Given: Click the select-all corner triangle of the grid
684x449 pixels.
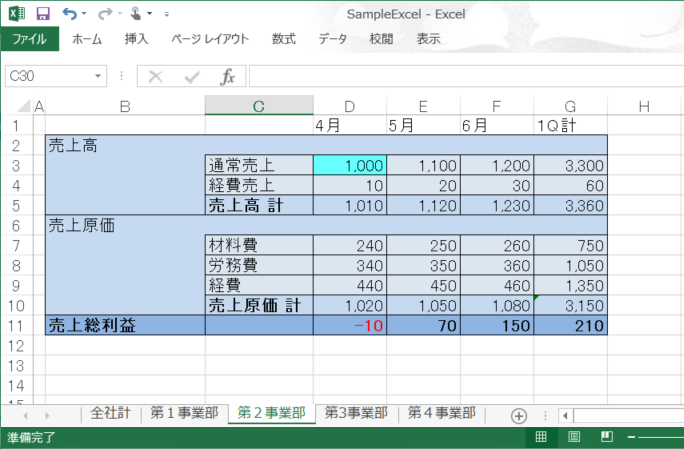Looking at the screenshot, I should pyautogui.click(x=22, y=106).
